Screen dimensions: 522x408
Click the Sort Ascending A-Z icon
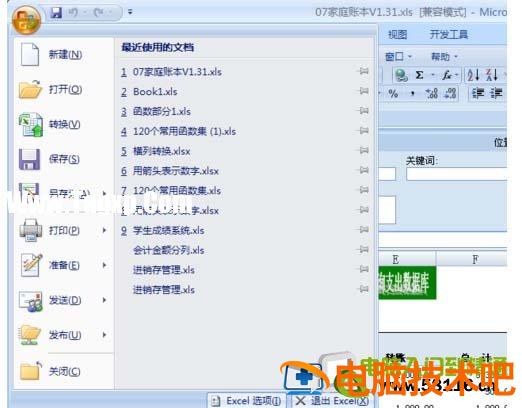[x=473, y=75]
